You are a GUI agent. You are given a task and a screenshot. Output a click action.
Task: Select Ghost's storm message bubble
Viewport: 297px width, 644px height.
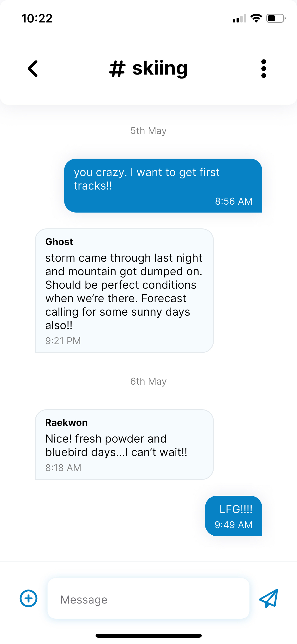124,291
